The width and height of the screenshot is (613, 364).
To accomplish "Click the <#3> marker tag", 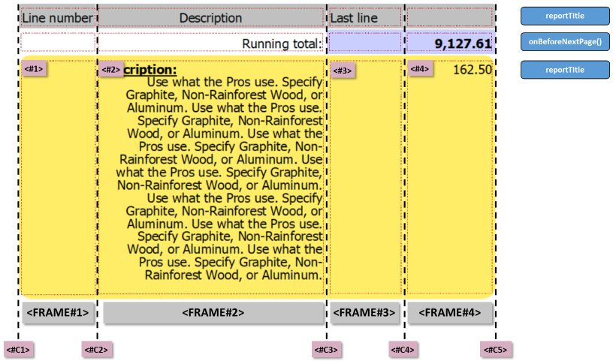I will coord(343,71).
